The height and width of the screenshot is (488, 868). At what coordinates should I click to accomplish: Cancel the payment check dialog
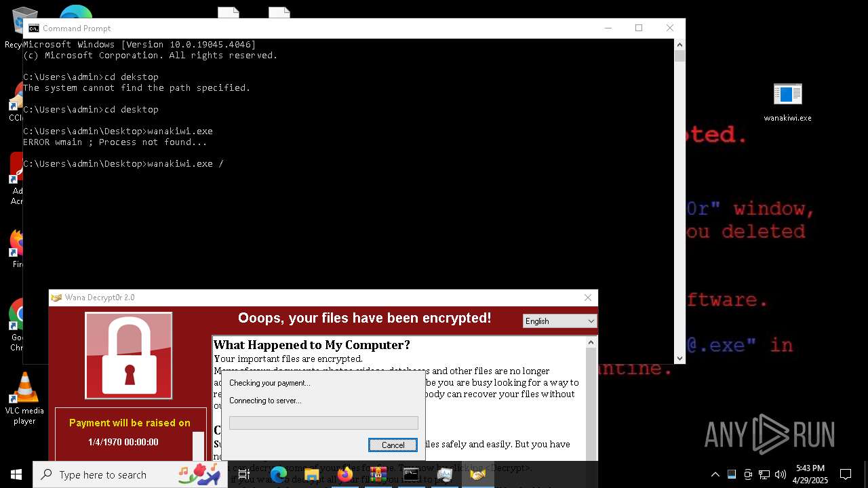393,445
